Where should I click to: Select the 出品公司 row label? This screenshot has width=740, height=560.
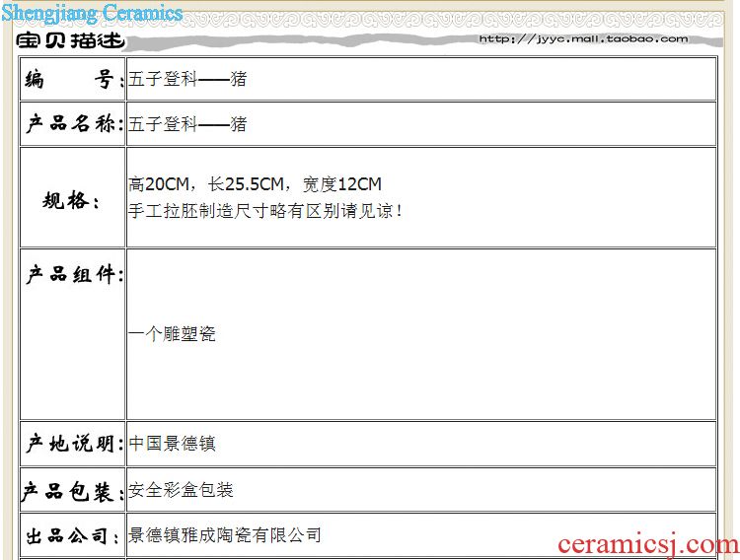pos(73,535)
